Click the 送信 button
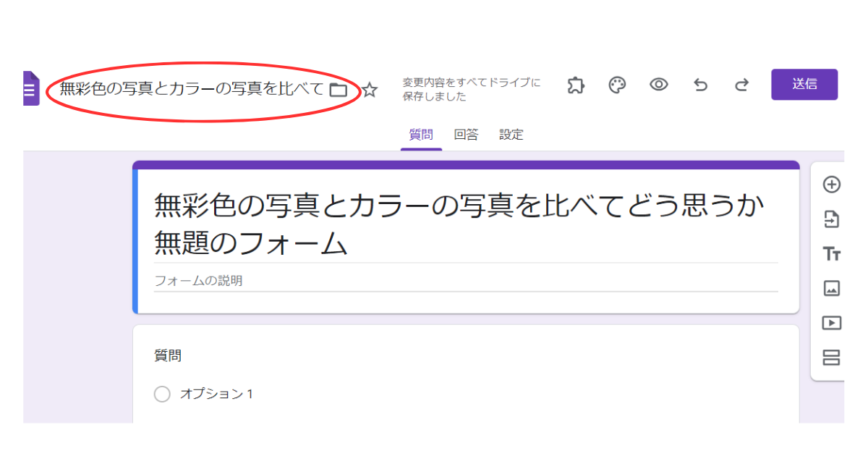868x456 pixels. point(804,84)
